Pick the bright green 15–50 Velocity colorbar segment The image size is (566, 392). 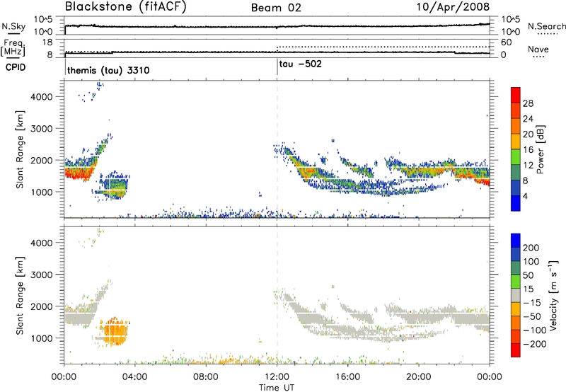point(516,282)
